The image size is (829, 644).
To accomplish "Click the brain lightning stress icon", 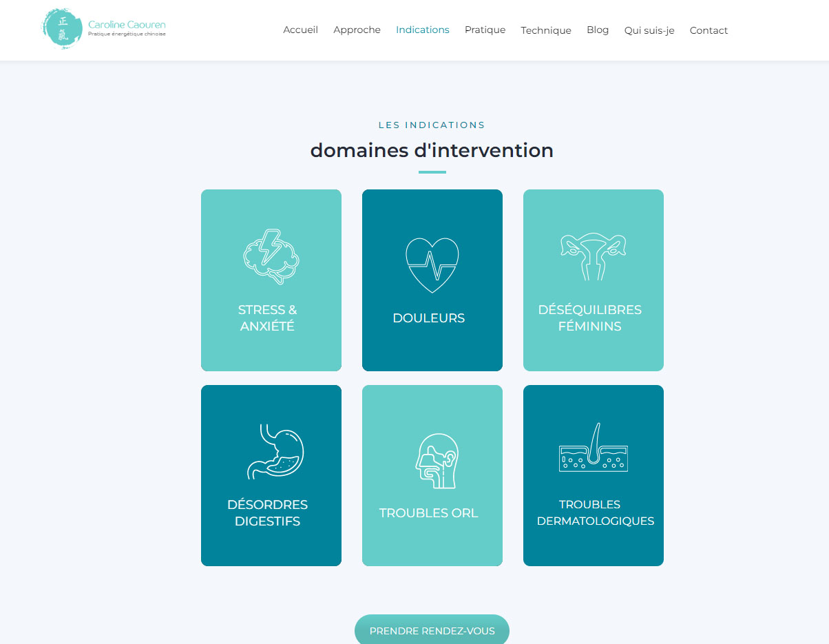I will (x=271, y=257).
